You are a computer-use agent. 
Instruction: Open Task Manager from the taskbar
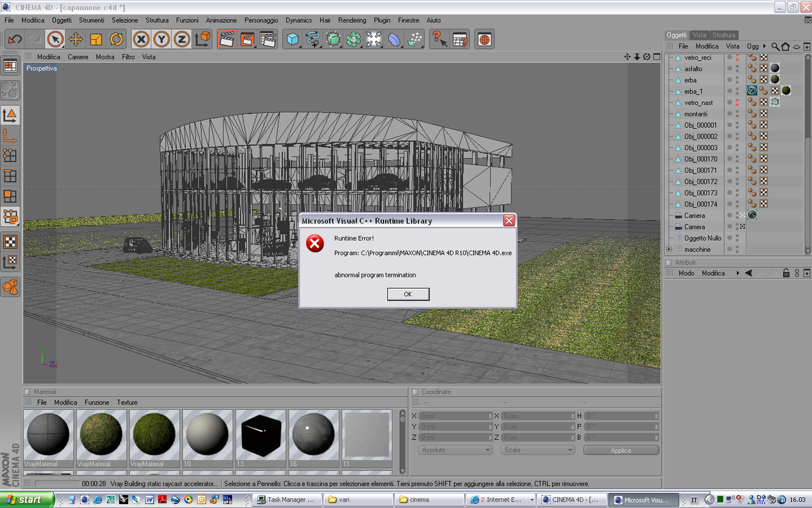(287, 499)
